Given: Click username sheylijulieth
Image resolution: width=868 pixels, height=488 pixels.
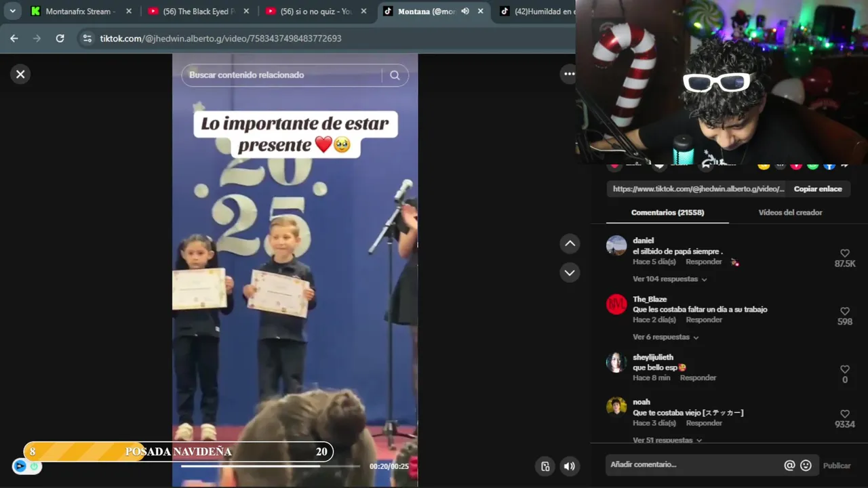Looking at the screenshot, I should pos(653,358).
